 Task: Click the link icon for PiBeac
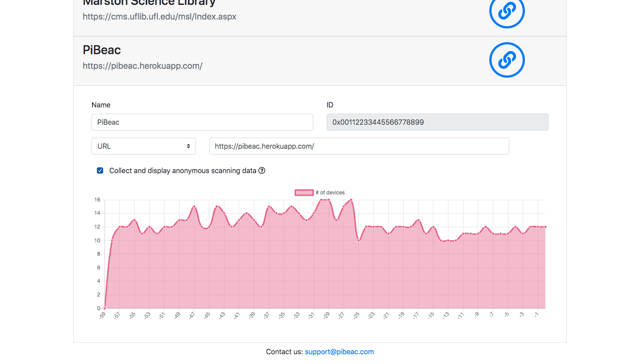click(507, 60)
